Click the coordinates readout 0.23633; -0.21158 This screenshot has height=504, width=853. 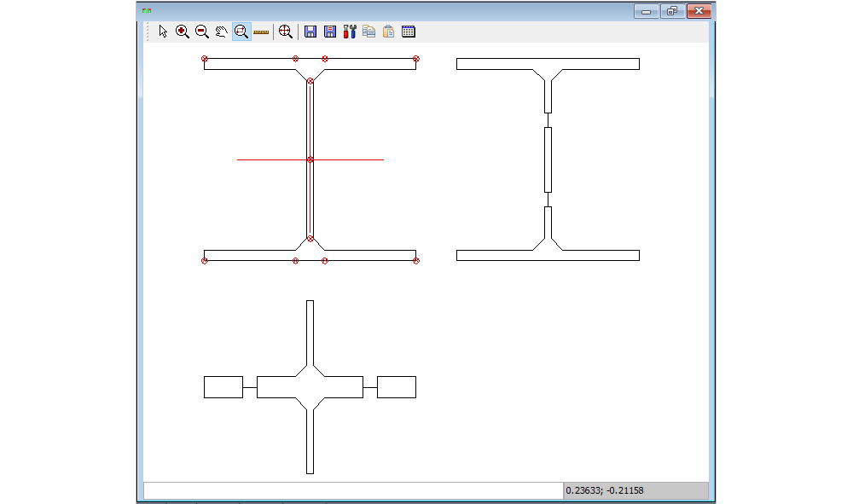pyautogui.click(x=605, y=490)
